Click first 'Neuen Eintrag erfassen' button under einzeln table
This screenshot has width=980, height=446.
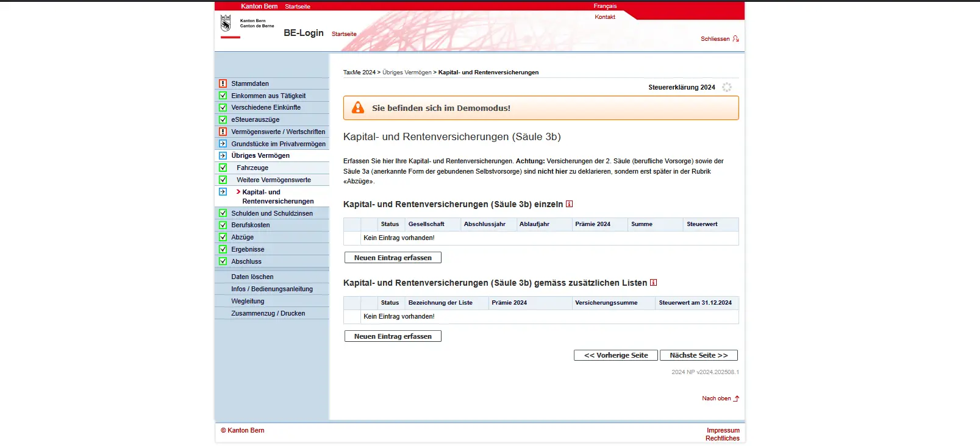393,258
